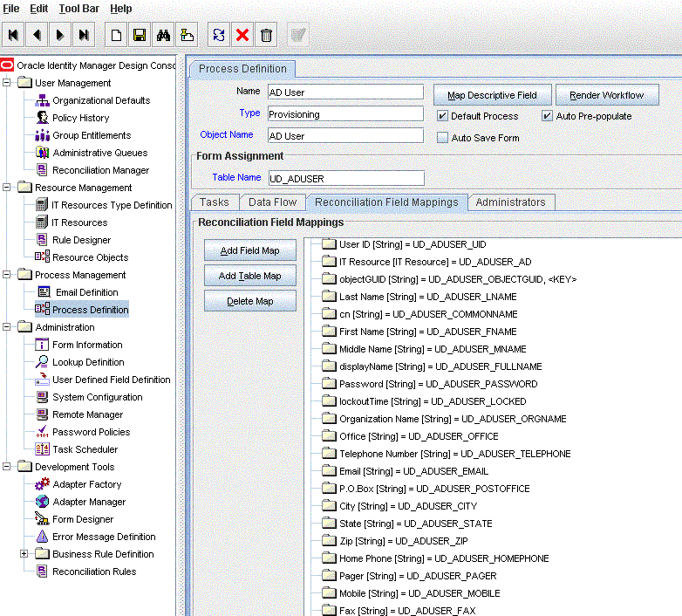Select Rule Designer in the tree

(81, 240)
